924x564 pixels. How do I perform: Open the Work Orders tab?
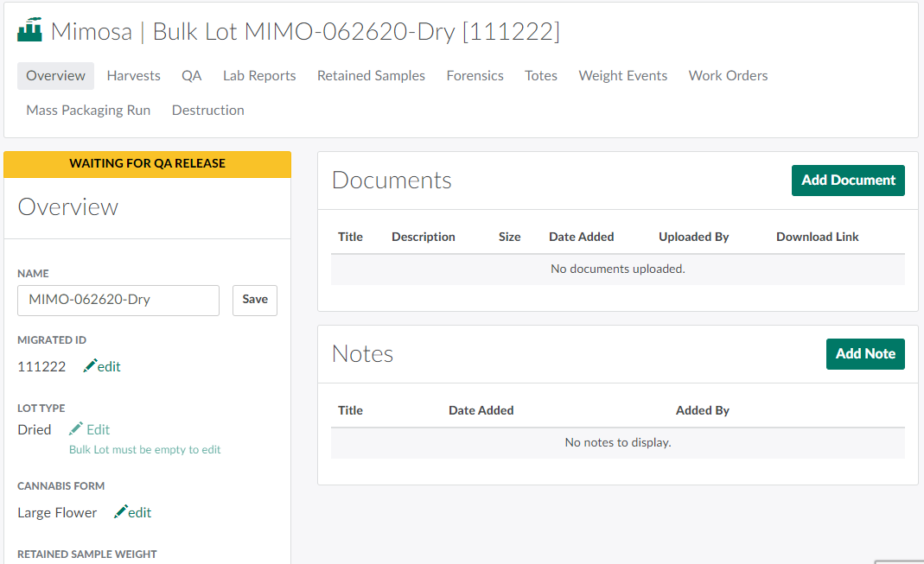[728, 76]
